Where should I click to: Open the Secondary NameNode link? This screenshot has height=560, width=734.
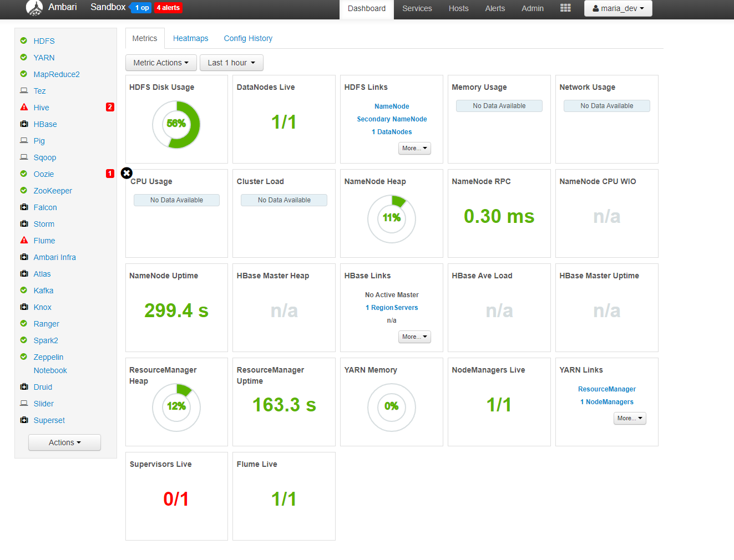pos(392,119)
